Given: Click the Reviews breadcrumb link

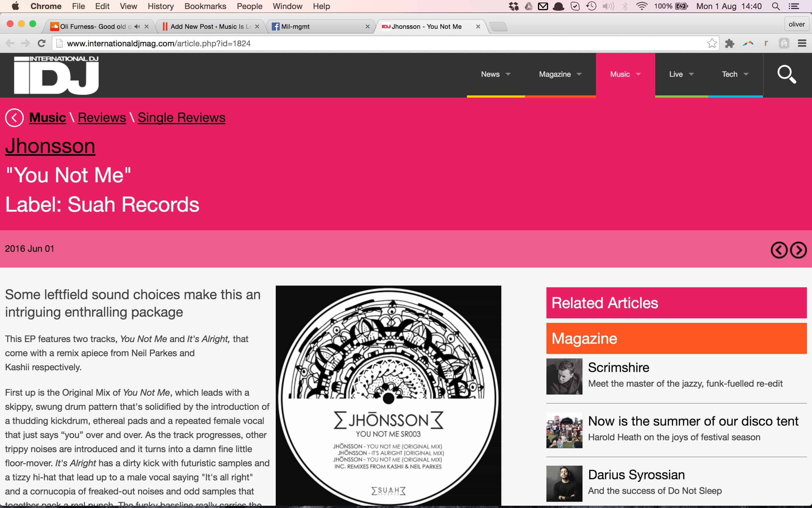Looking at the screenshot, I should 102,118.
